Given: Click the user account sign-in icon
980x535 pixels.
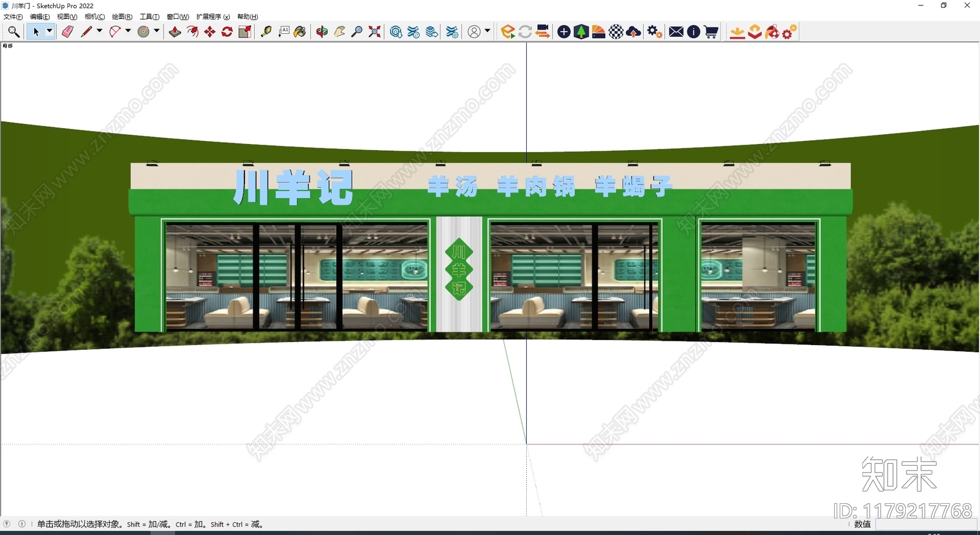Looking at the screenshot, I should tap(474, 32).
